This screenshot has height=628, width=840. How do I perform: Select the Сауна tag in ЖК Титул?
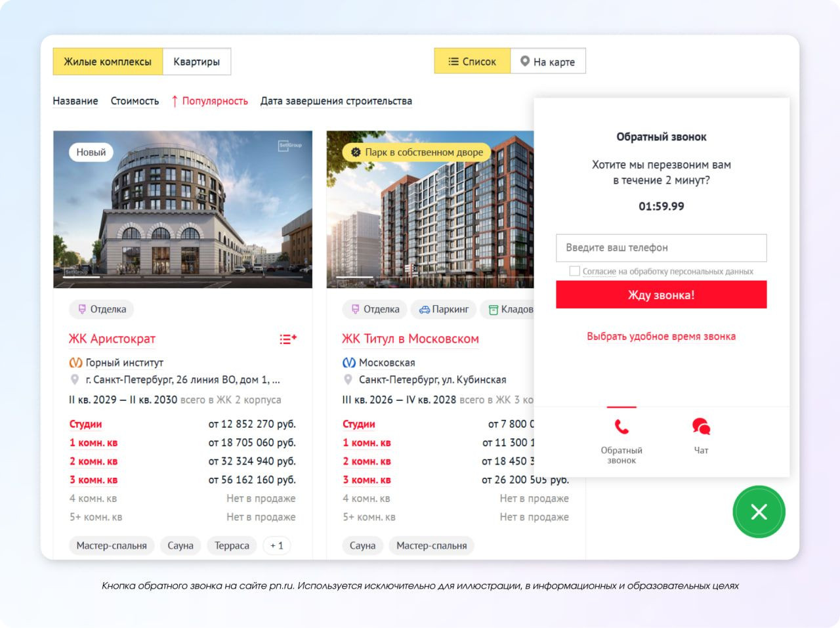pyautogui.click(x=363, y=545)
